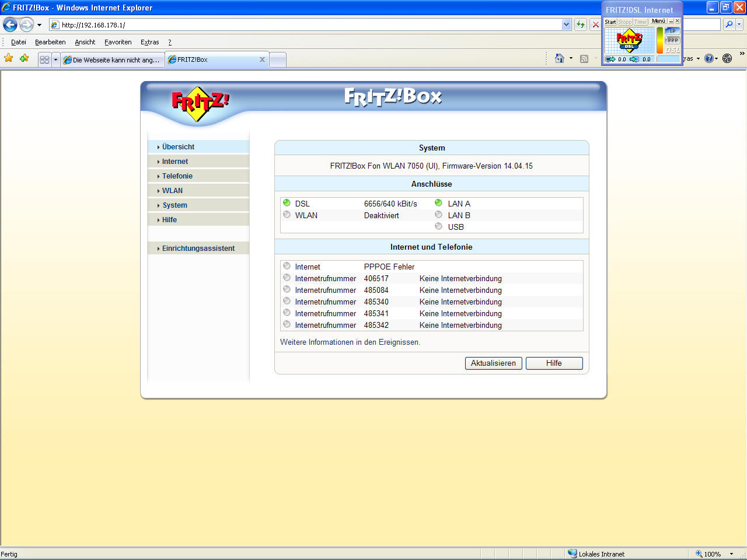Click the gray USB status indicator
This screenshot has width=747, height=560.
(x=438, y=226)
